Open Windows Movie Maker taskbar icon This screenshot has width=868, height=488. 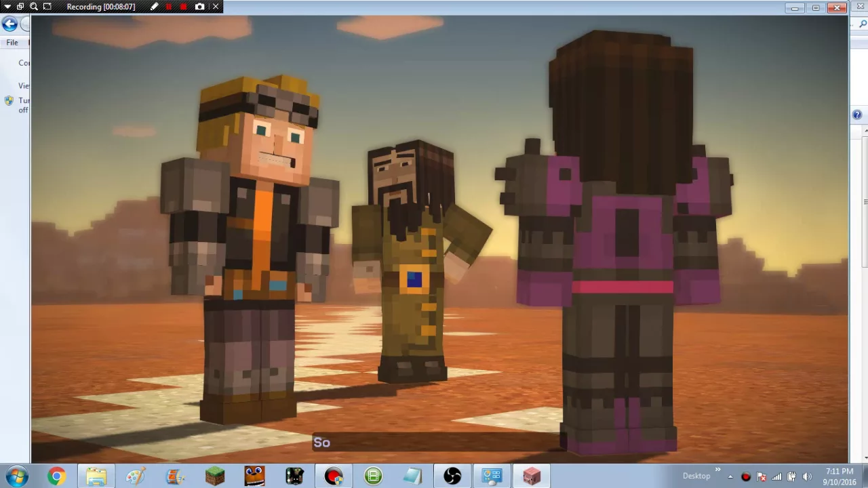(175, 476)
